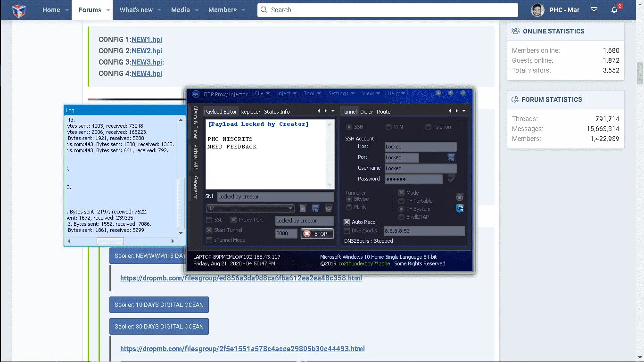Screen dimensions: 644x362
Task: Select the Shell2TAP option
Action: pos(402,217)
